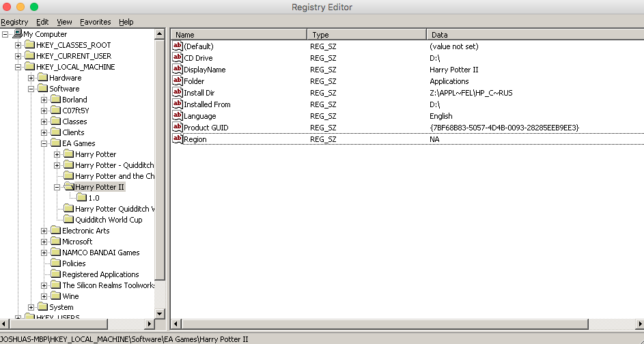The height and width of the screenshot is (344, 644).
Task: Expand the HKEY_CURRENT_USER key
Action: (x=18, y=56)
